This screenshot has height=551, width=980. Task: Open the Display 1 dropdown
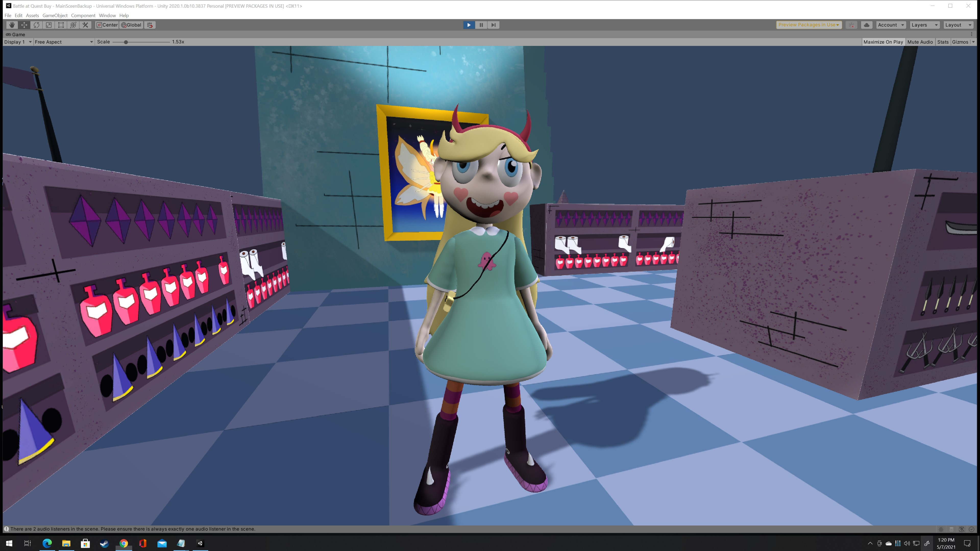coord(18,42)
